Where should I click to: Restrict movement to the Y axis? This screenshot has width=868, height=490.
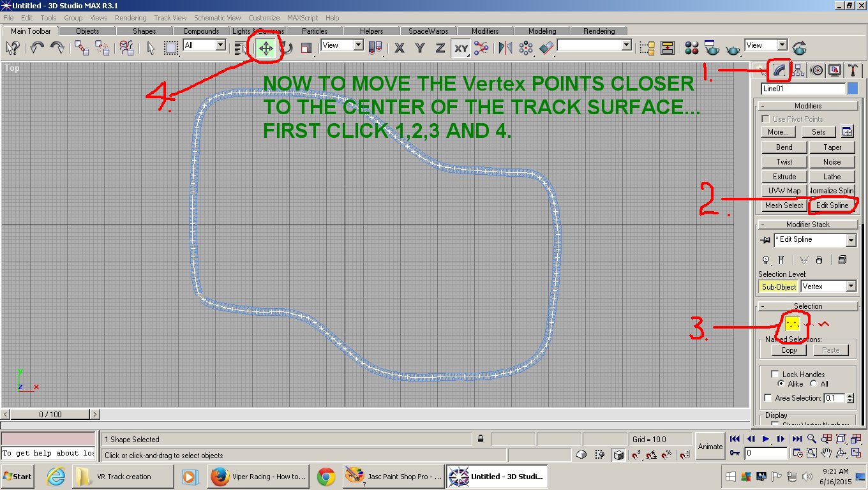pyautogui.click(x=420, y=47)
